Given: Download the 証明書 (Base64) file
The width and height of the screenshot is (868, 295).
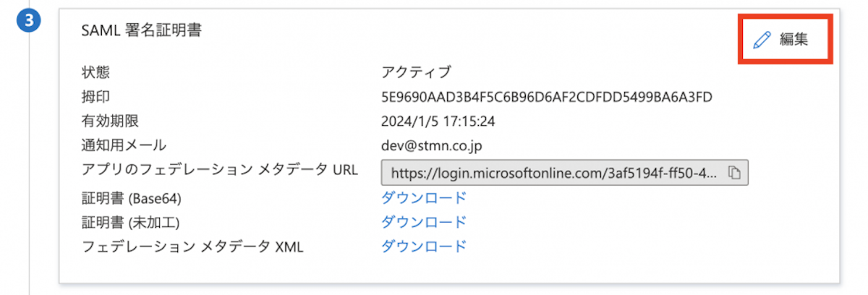Looking at the screenshot, I should pyautogui.click(x=424, y=197).
